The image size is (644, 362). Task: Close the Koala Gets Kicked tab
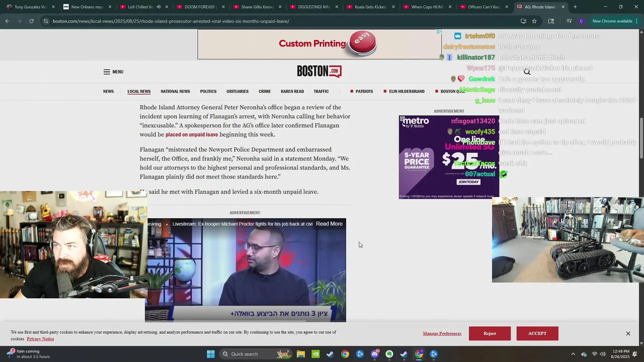click(393, 7)
